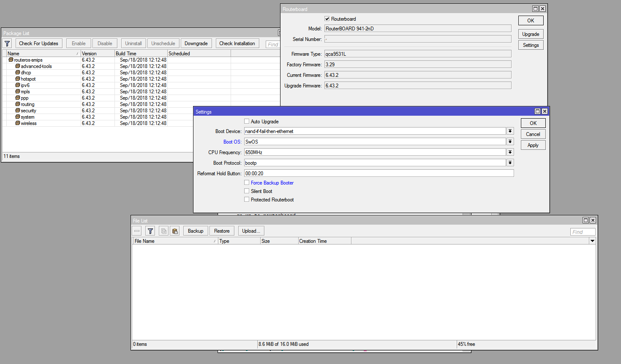Click the hotspot package icon
Screen dimensions: 621x364
18,79
